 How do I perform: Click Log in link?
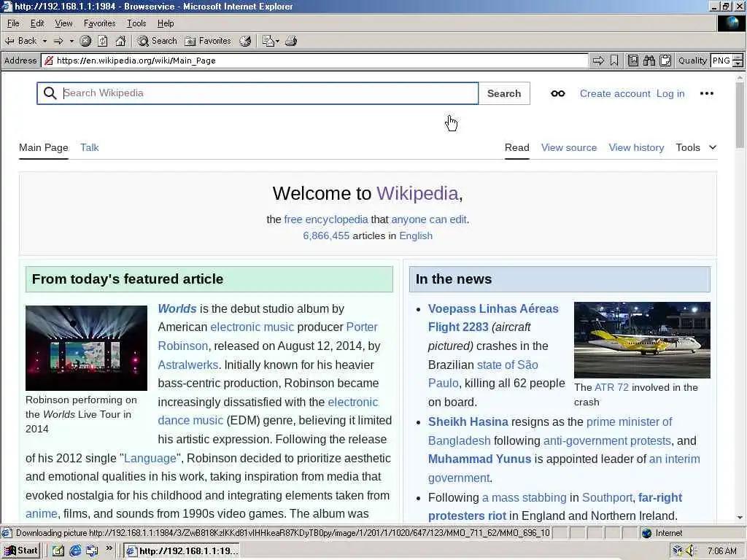click(x=670, y=93)
